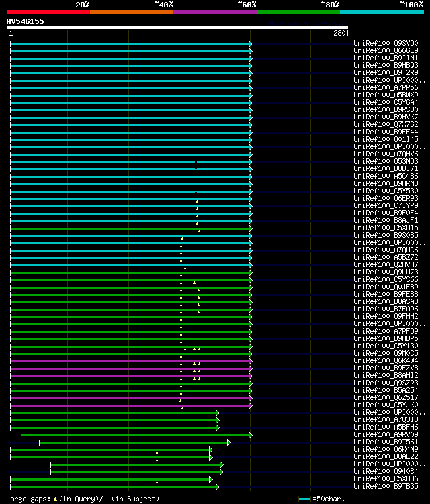Click UniRef100_Q9SZR3 entry

pos(386,383)
